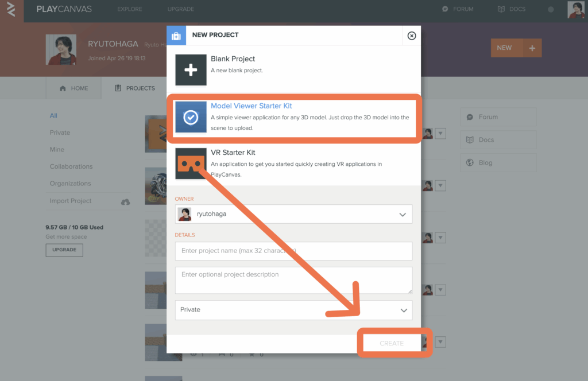Select the VR Starter Kit title
Screen dimensions: 588x381
233,153
